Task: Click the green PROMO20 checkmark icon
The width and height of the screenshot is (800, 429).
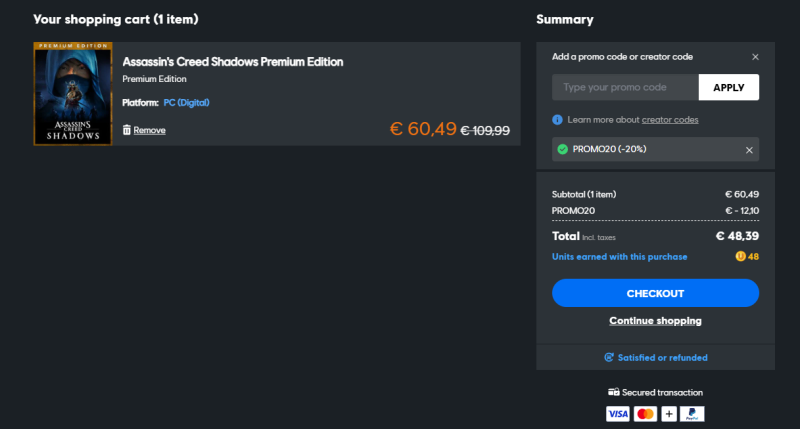Action: [x=563, y=150]
